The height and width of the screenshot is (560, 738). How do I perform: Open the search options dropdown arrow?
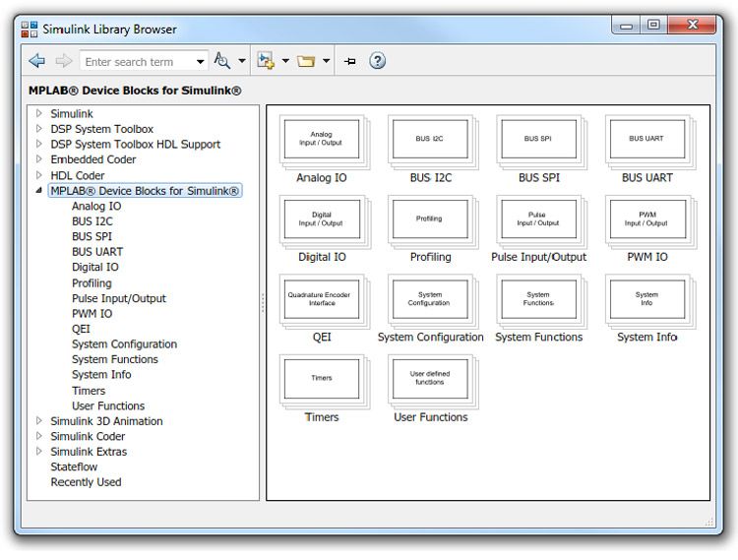coord(242,62)
